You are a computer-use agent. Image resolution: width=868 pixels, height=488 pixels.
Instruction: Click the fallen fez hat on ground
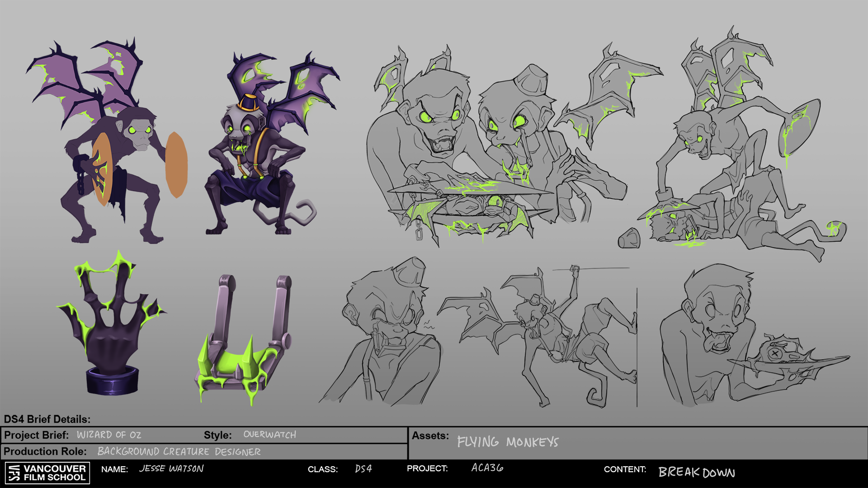click(629, 238)
